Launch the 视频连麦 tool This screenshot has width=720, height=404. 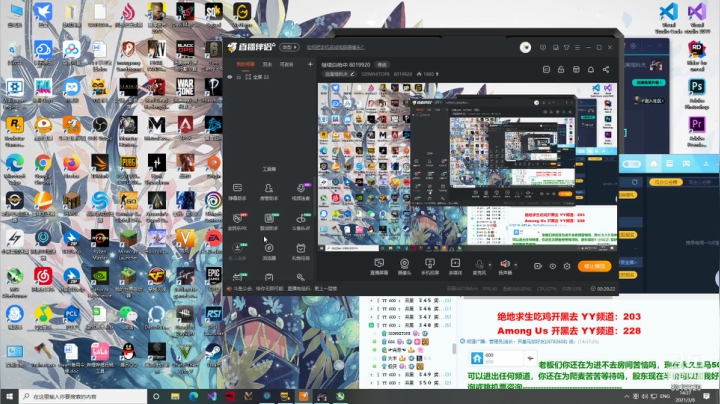[301, 192]
